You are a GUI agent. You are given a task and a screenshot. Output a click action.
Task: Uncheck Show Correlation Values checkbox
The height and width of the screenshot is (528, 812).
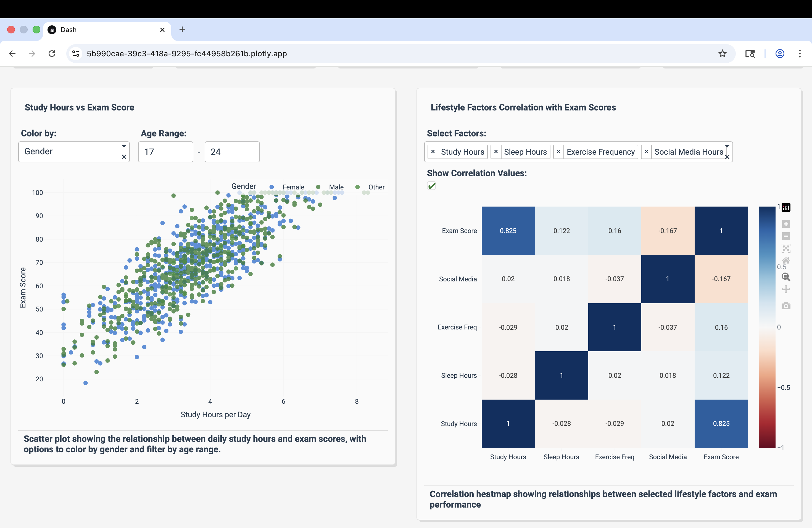(432, 186)
